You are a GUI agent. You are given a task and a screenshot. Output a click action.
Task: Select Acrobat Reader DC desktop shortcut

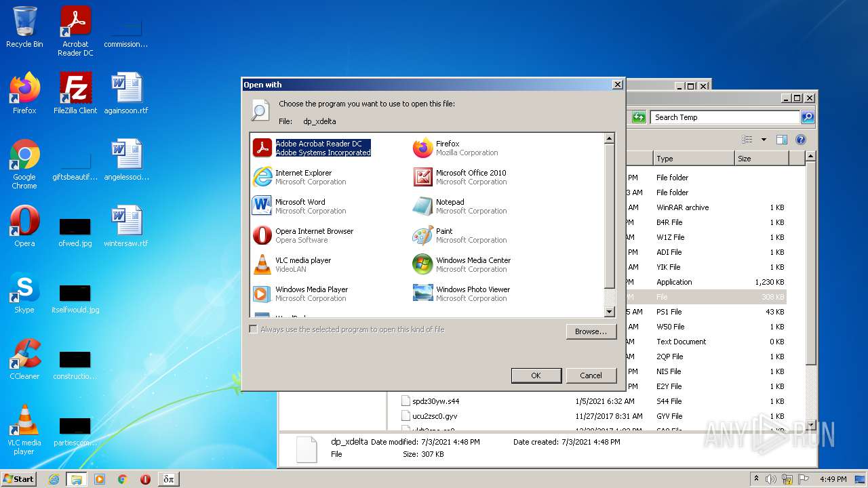(x=75, y=31)
